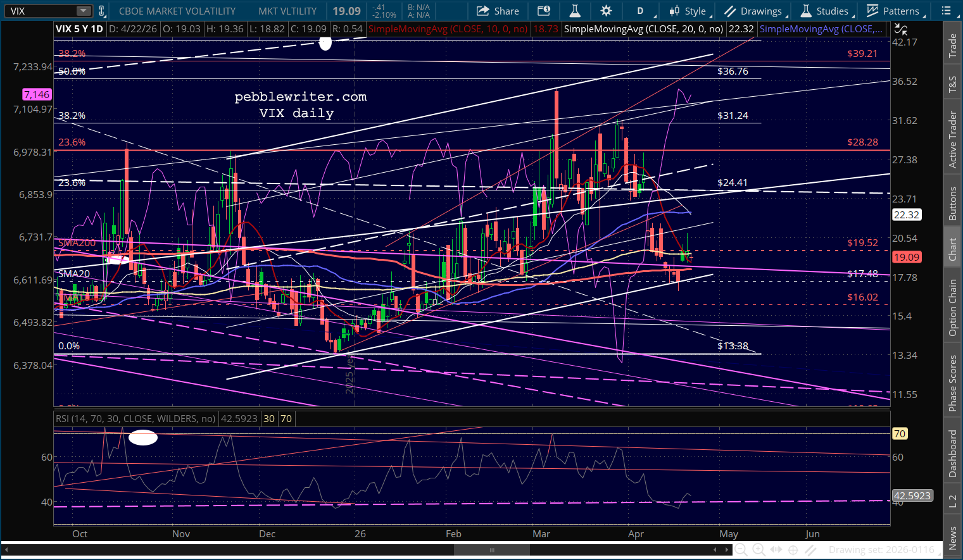Open the list options menu icon
The height and width of the screenshot is (560, 963).
tap(947, 11)
